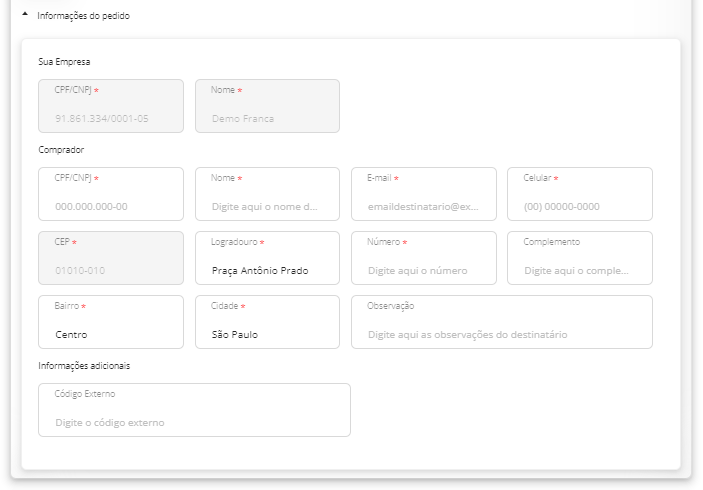
Task: Focus the Comprador CPF/CNPJ field
Action: point(111,194)
